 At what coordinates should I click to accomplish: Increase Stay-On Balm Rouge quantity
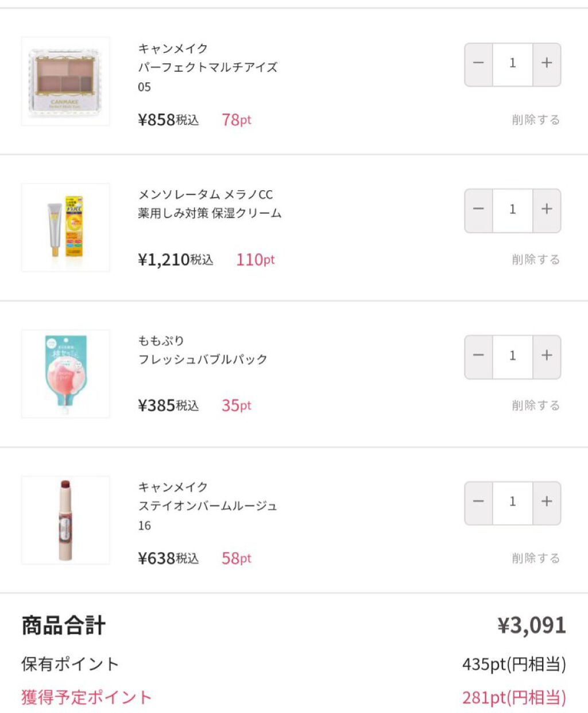pos(547,502)
